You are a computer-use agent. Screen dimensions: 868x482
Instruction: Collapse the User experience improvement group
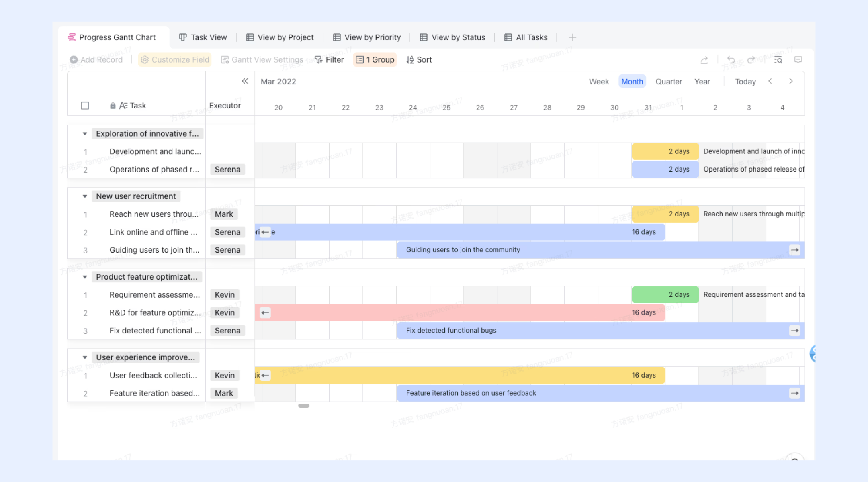85,357
